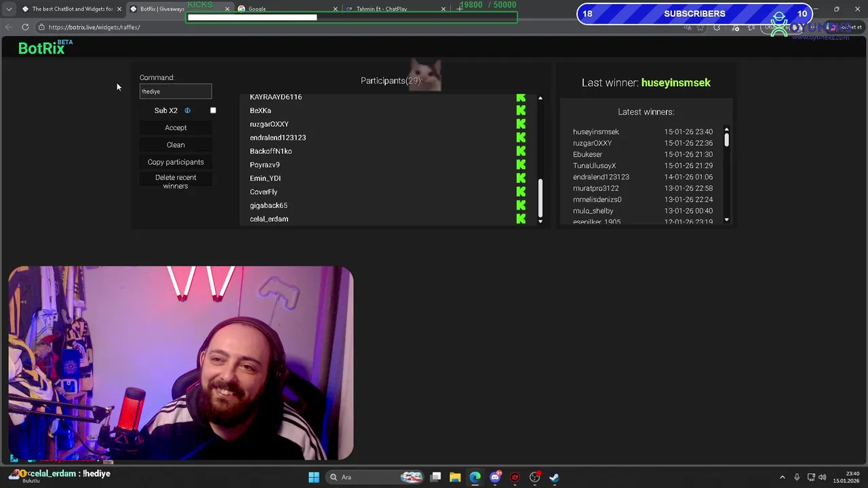The width and height of the screenshot is (868, 488).
Task: Click the Accept button
Action: pos(176,127)
